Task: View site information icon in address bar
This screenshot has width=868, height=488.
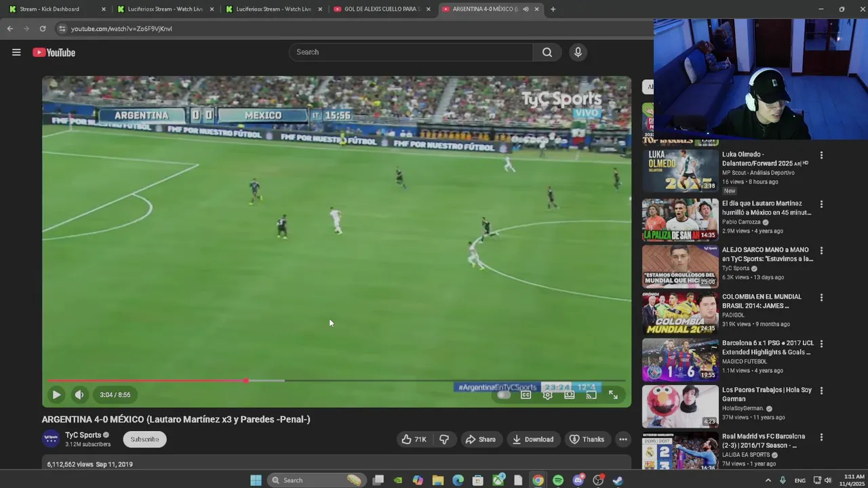Action: point(62,28)
